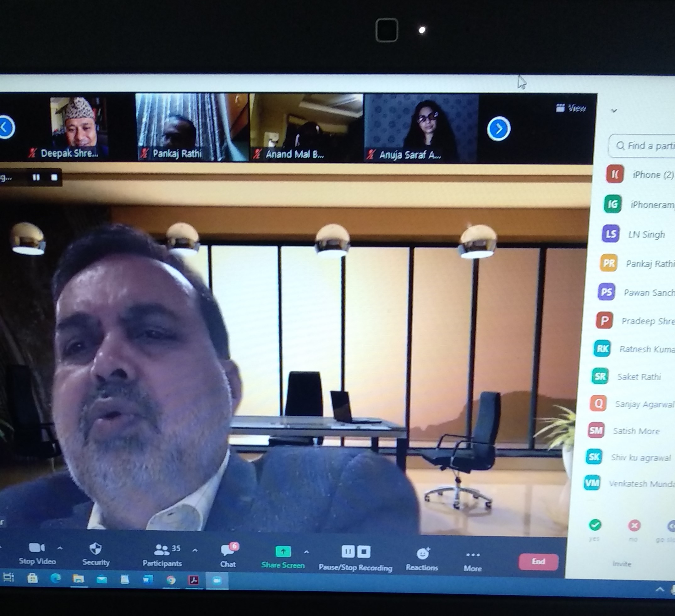675x616 pixels.
Task: Pause recording in the bottom toolbar
Action: (348, 552)
